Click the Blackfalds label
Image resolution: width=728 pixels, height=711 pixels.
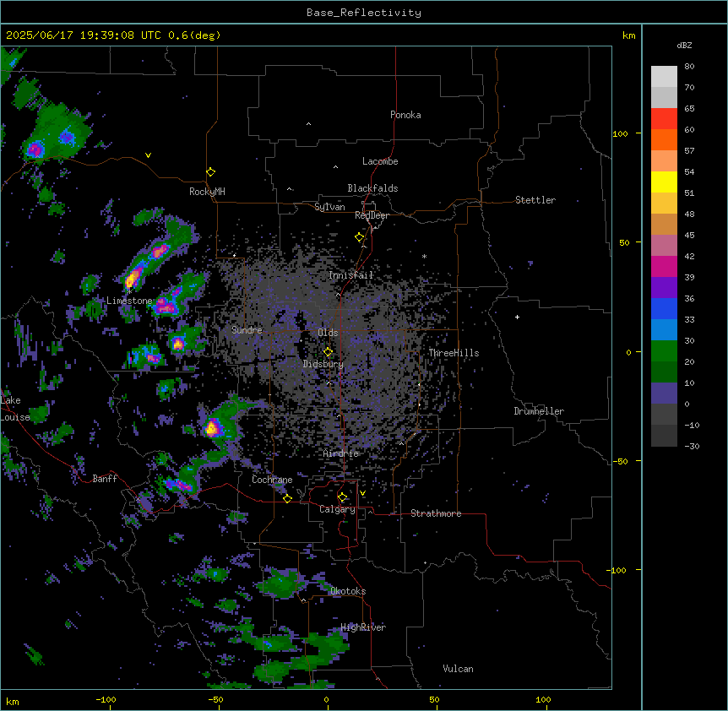[x=372, y=188]
